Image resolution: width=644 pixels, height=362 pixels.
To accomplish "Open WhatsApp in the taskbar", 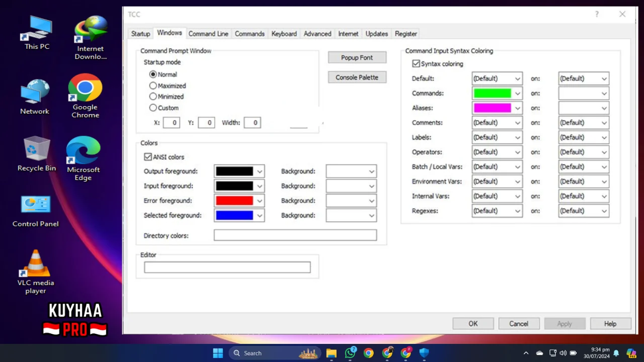I will [350, 353].
